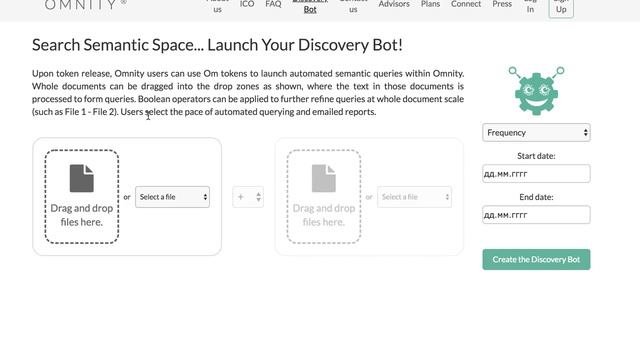Click the Discovery Bot gear mascot icon
The height and width of the screenshot is (360, 640).
click(x=536, y=91)
